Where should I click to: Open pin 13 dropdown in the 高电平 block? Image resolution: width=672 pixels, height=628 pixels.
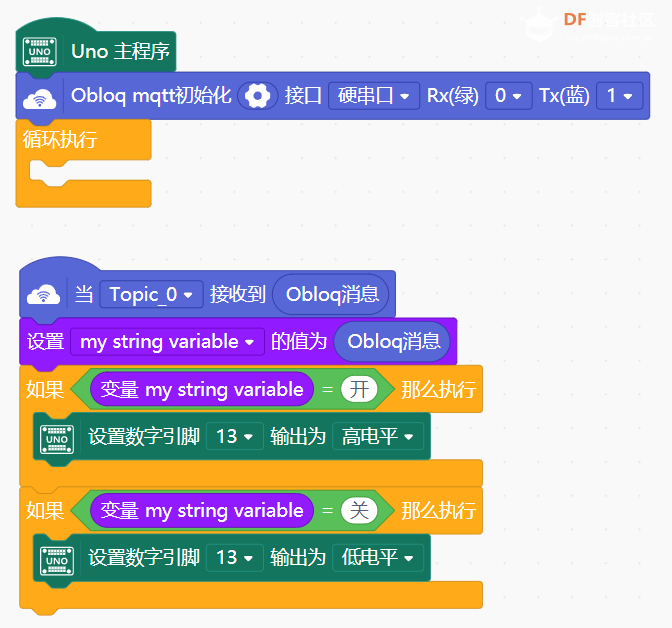(234, 437)
